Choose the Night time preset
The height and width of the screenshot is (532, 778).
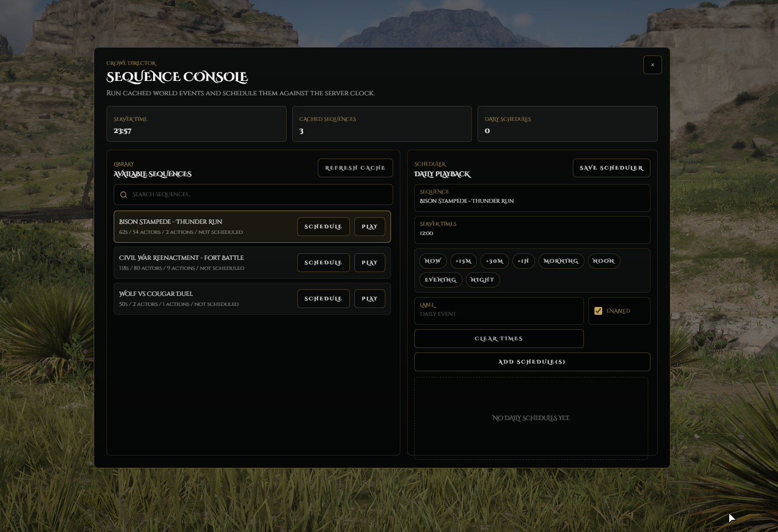pos(482,280)
